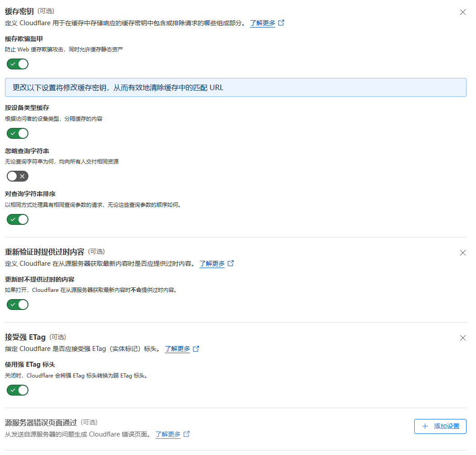Image resolution: width=476 pixels, height=455 pixels.
Task: Toggle off 更新时不提供过时的内容
Action: (17, 305)
